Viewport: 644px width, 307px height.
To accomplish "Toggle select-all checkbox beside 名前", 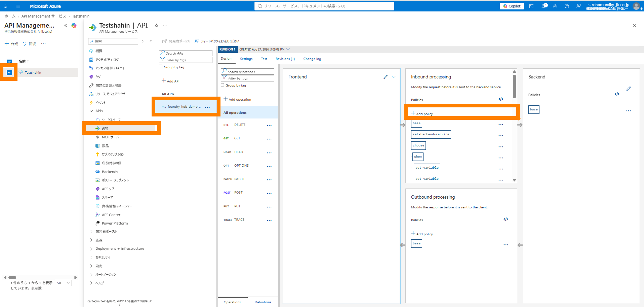I will pyautogui.click(x=9, y=62).
